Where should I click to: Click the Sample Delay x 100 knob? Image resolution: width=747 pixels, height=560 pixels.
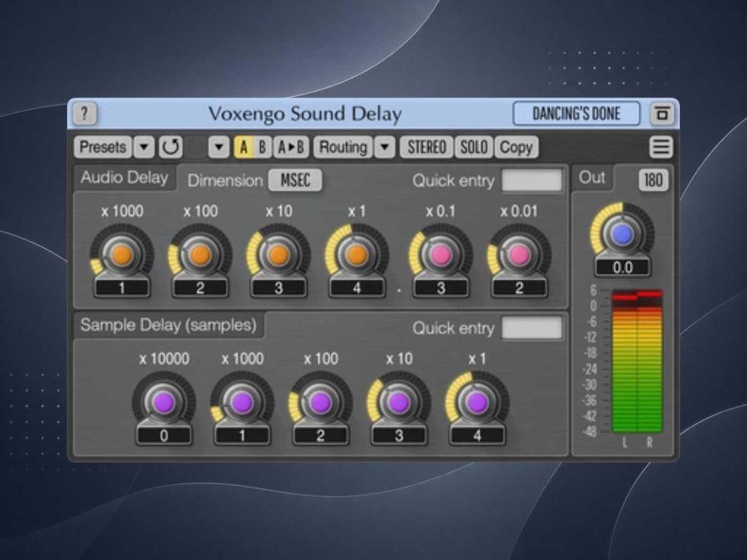pyautogui.click(x=320, y=402)
